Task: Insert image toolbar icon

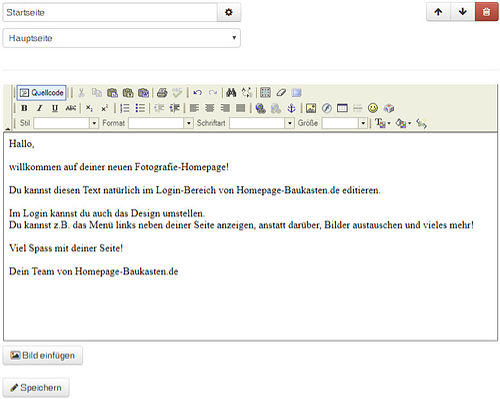Action: 311,108
